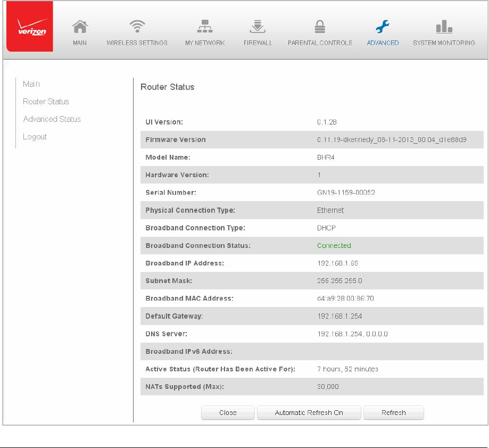Viewport: 489px width, 448px height.
Task: Select subnet mask 255.255.255.0
Action: 339,281
